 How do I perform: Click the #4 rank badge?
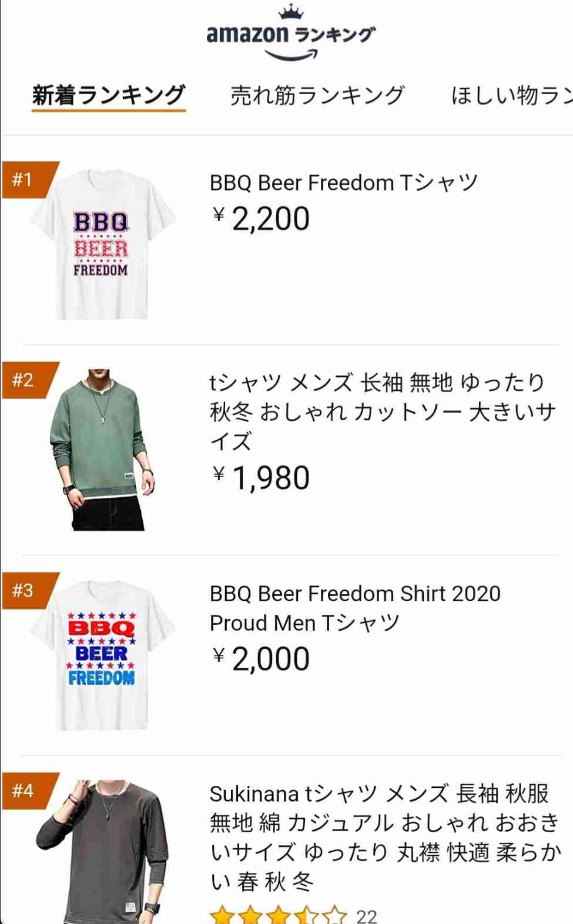click(26, 791)
